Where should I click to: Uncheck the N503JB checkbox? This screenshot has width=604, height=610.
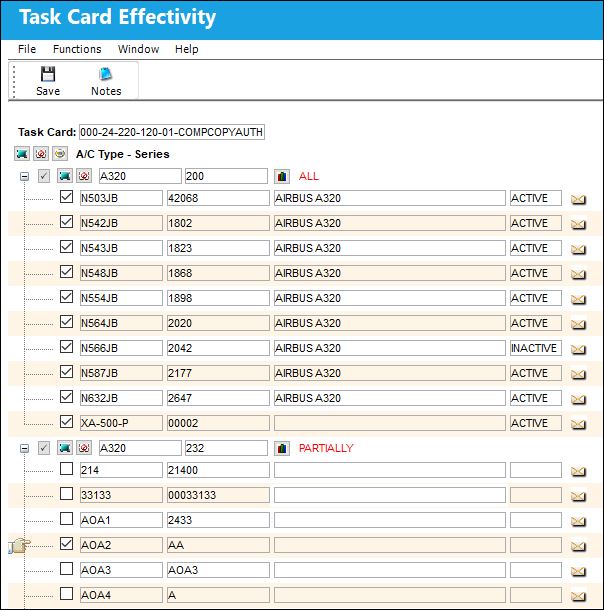point(67,196)
